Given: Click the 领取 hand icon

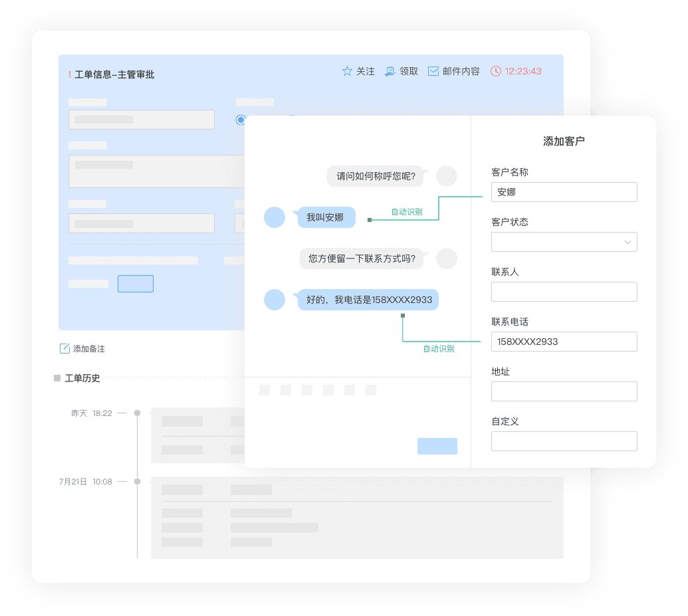Looking at the screenshot, I should pyautogui.click(x=390, y=71).
